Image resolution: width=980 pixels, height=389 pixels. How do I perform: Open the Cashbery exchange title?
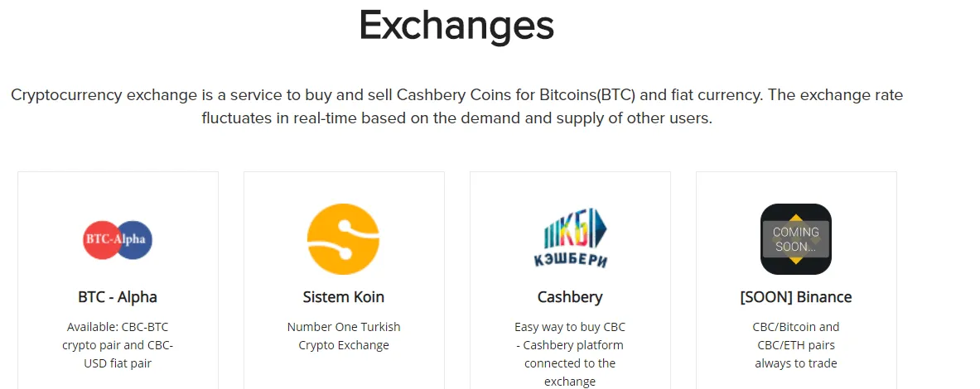[570, 297]
